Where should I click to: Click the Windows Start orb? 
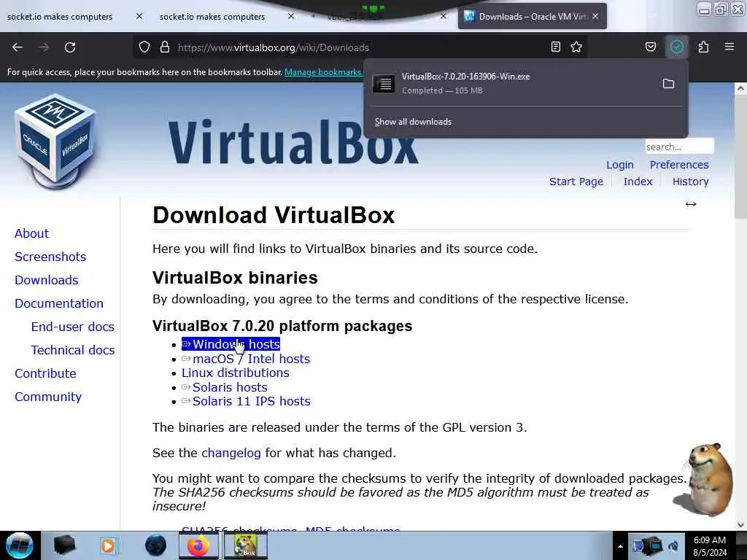[20, 545]
